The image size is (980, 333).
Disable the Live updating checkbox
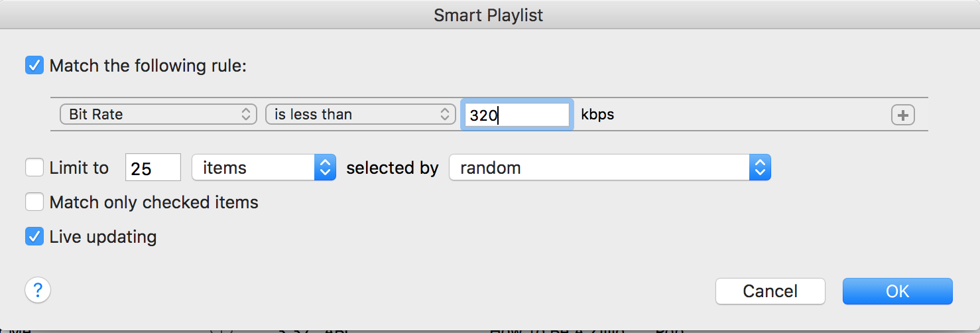(34, 236)
